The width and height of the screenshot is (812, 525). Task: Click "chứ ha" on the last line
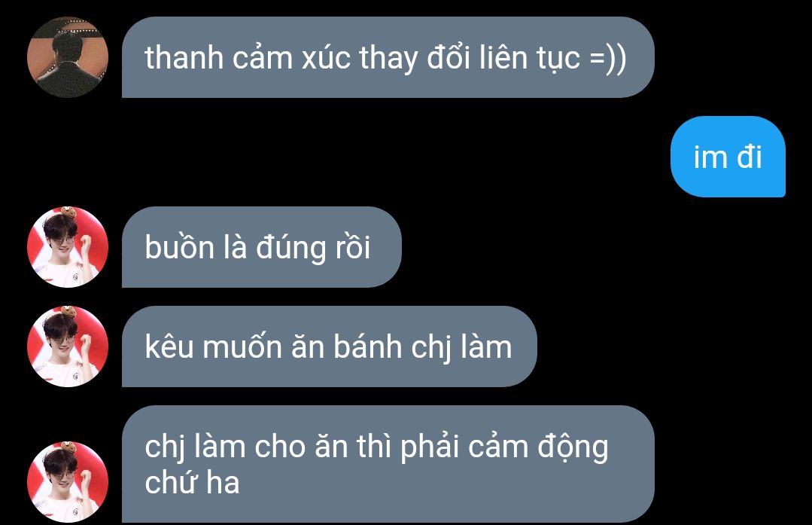(192, 483)
